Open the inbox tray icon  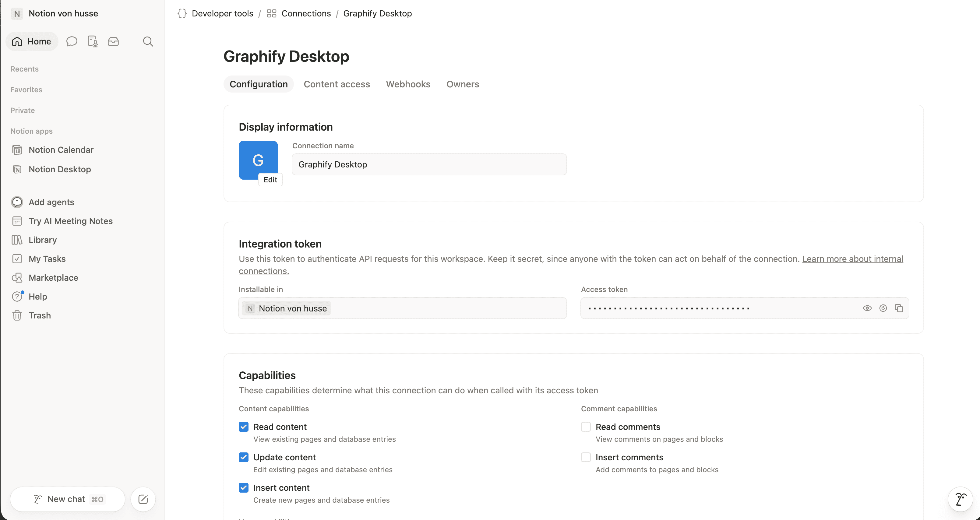pyautogui.click(x=113, y=41)
